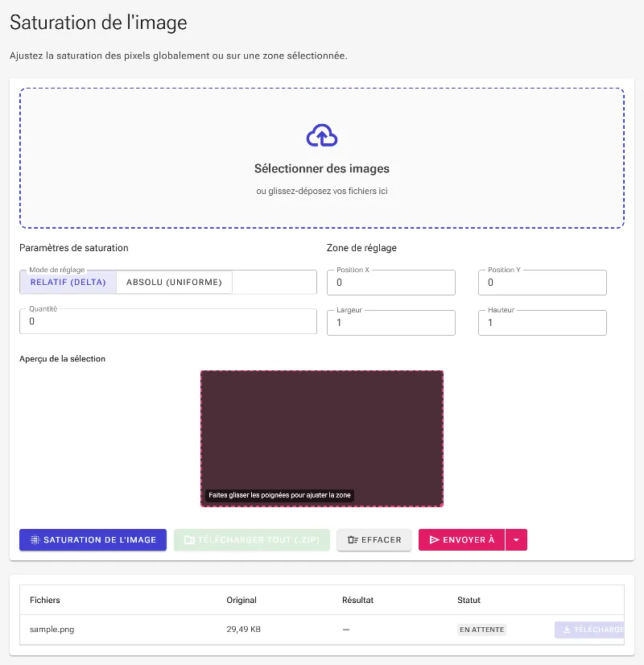Click the Effacer button

pyautogui.click(x=374, y=540)
